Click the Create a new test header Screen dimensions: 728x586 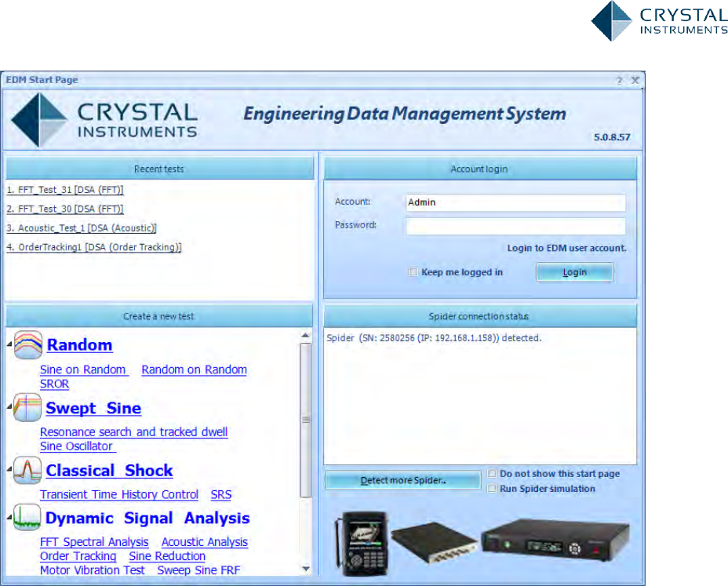[158, 316]
